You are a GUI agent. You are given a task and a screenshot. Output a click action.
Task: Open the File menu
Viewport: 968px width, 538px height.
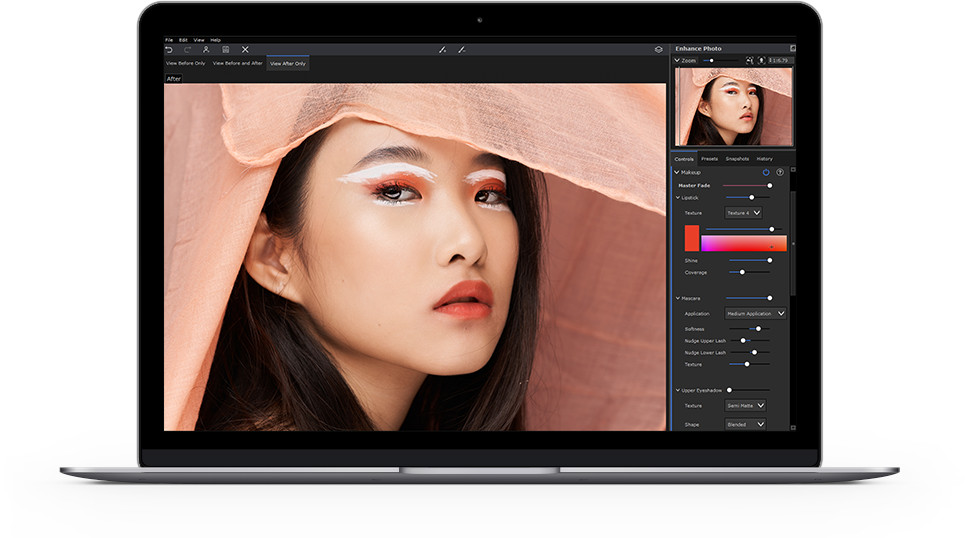pos(169,40)
